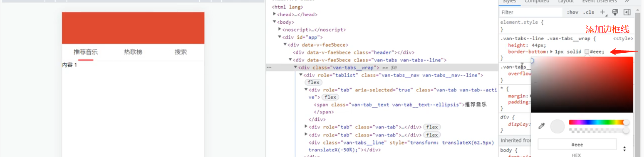Open the Layout tab
Image resolution: width=644 pixels, height=157 pixels.
pos(566,1)
